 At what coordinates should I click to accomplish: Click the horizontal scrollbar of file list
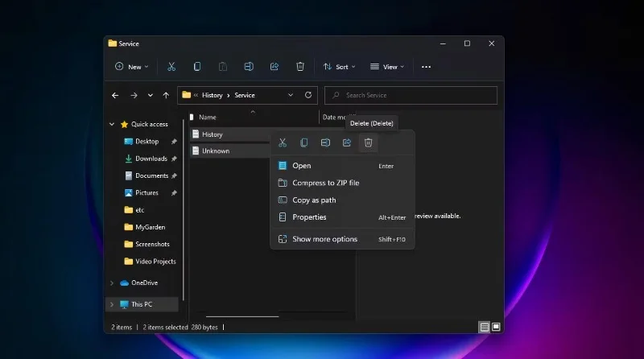pos(242,316)
